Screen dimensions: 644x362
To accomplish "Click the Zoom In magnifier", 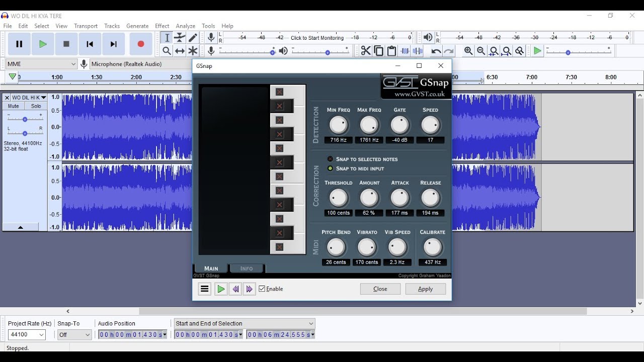I will [468, 51].
